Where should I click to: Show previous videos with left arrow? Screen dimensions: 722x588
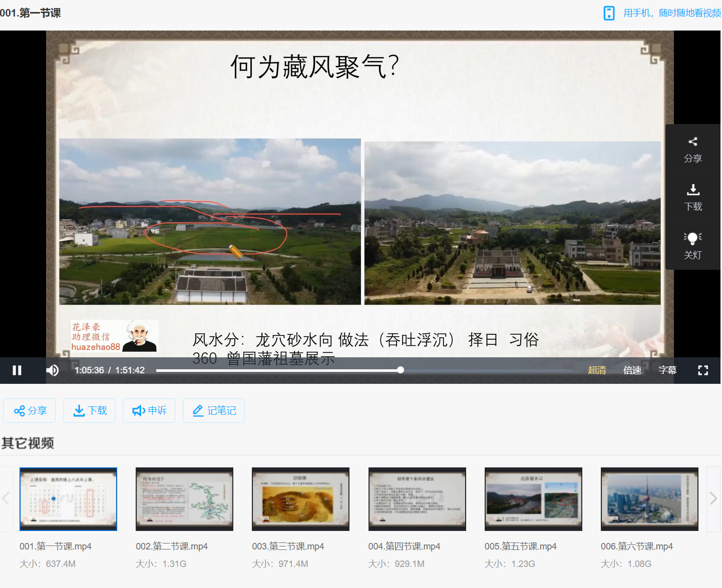6,498
